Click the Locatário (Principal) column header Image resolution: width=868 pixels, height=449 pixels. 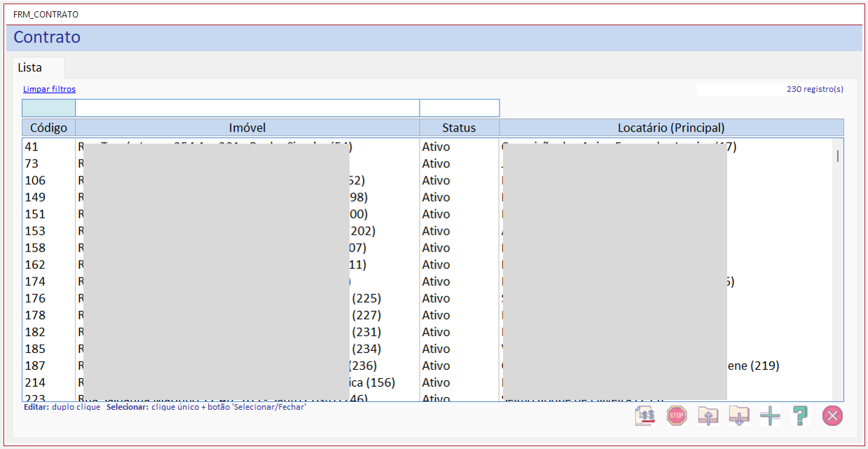pyautogui.click(x=671, y=127)
